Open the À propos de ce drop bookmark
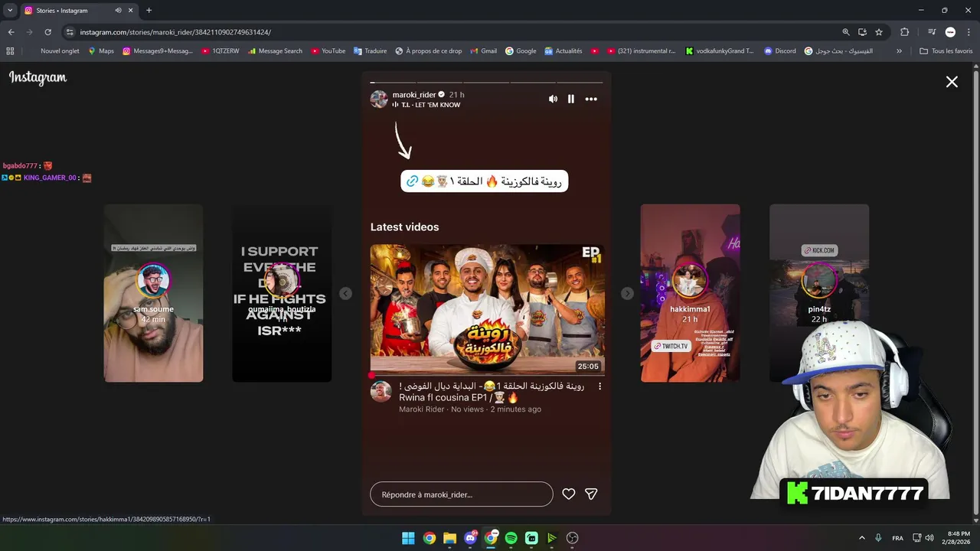 coord(429,51)
